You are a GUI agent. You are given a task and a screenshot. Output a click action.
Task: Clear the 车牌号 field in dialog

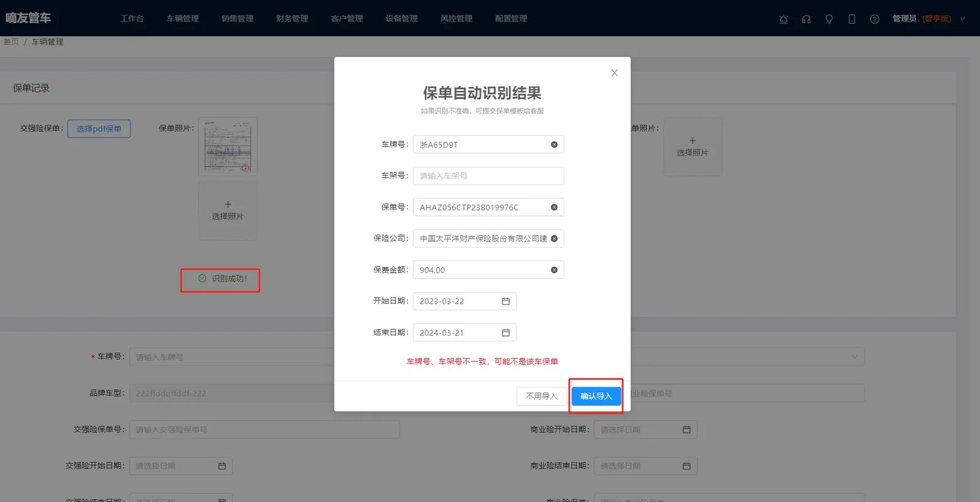pyautogui.click(x=554, y=145)
